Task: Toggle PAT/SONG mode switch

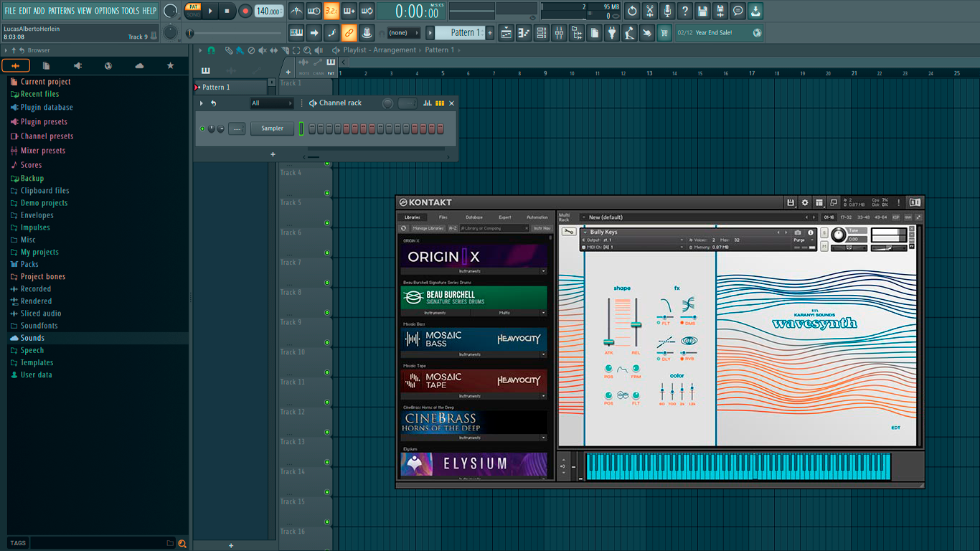Action: point(193,11)
